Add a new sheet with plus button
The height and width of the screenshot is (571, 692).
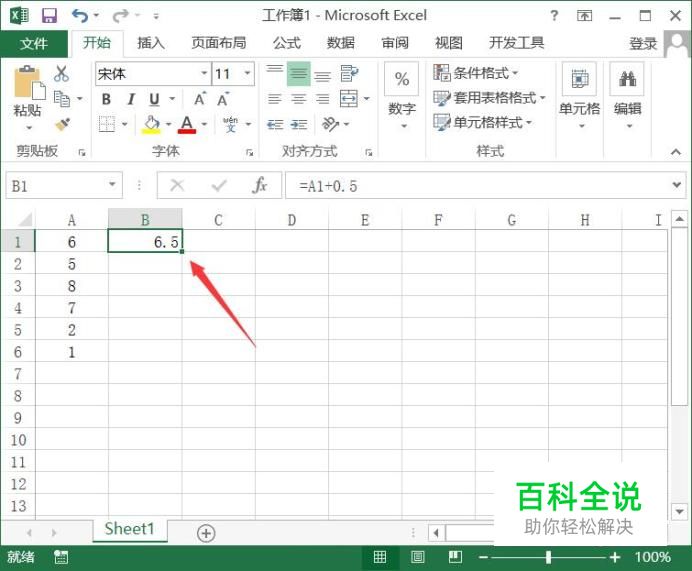[206, 533]
